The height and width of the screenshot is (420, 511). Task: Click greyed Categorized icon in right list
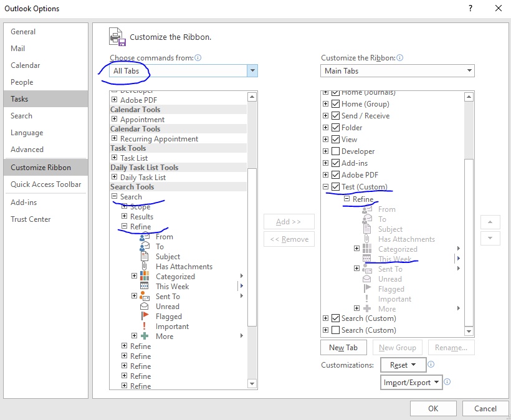tap(367, 249)
